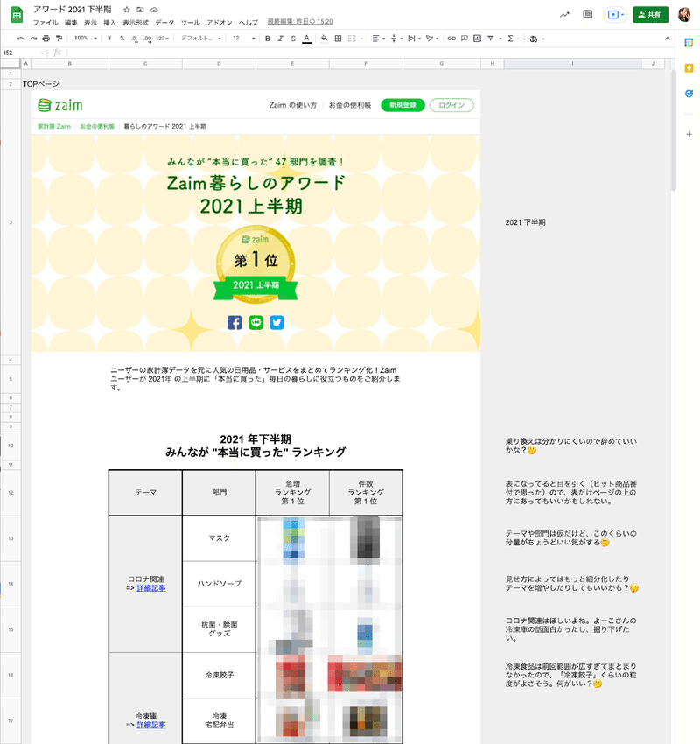Open the zoom 100% dropdown

coord(85,39)
